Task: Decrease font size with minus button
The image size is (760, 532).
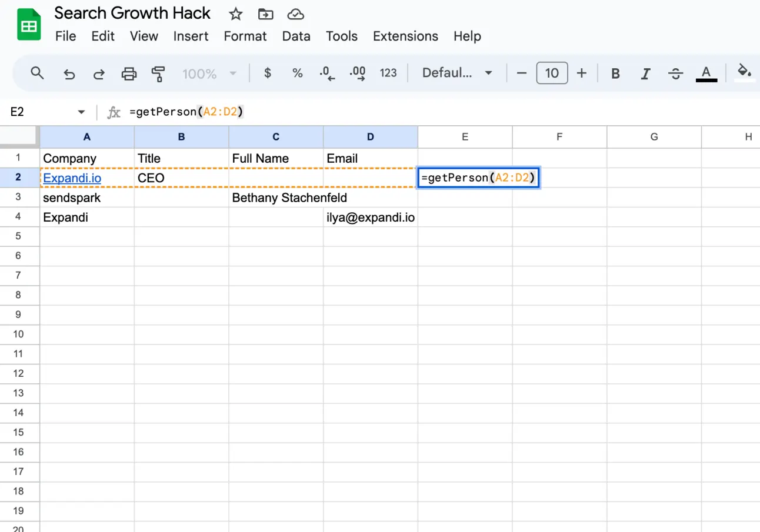Action: click(522, 73)
